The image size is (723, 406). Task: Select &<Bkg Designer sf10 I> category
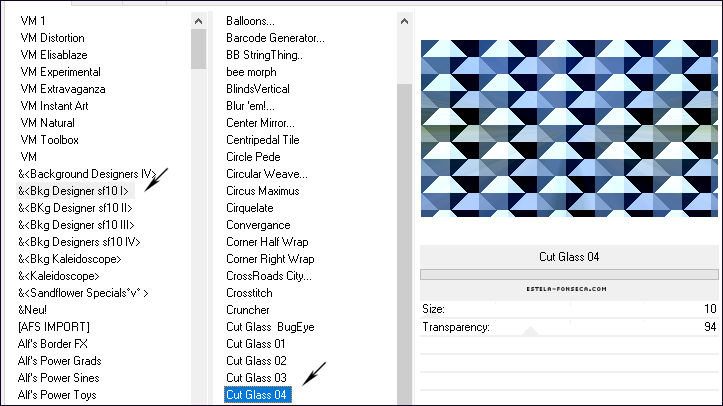(74, 191)
